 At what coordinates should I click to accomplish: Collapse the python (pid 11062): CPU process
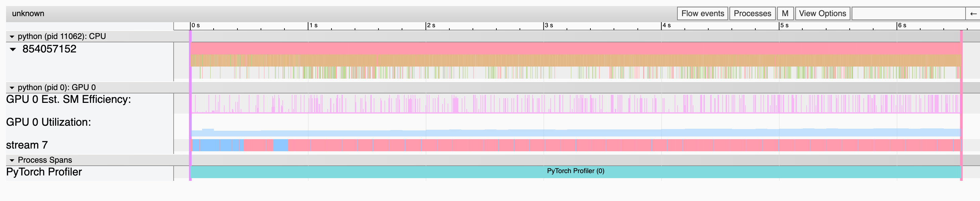[x=12, y=37]
